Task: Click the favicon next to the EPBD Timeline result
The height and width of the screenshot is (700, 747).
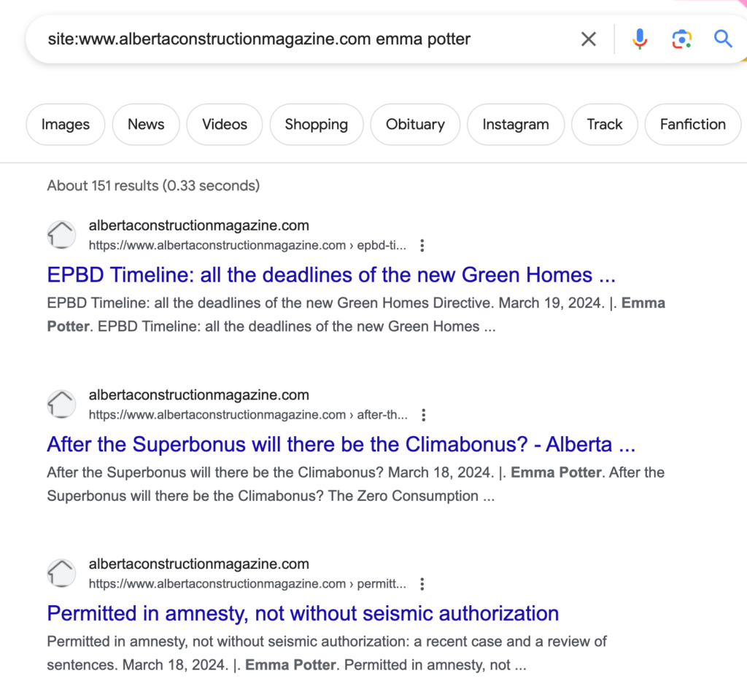Action: [x=61, y=234]
